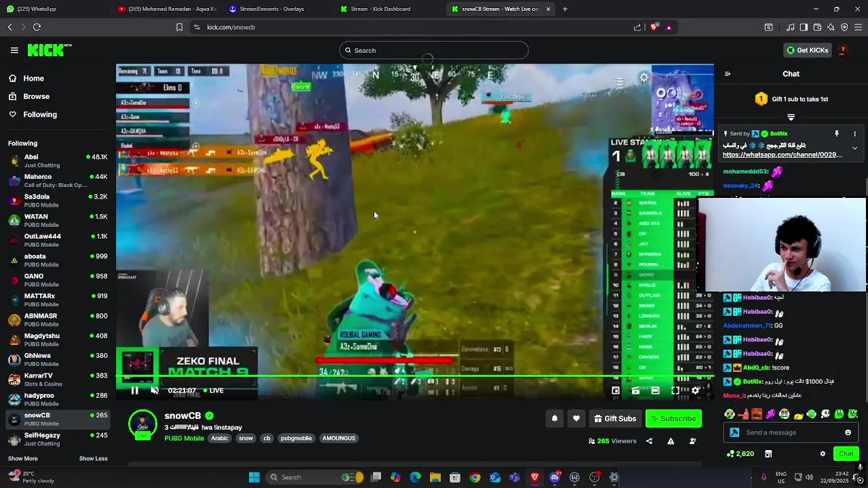This screenshot has height=488, width=868.
Task: Open chat settings gear icon
Action: pyautogui.click(x=823, y=454)
